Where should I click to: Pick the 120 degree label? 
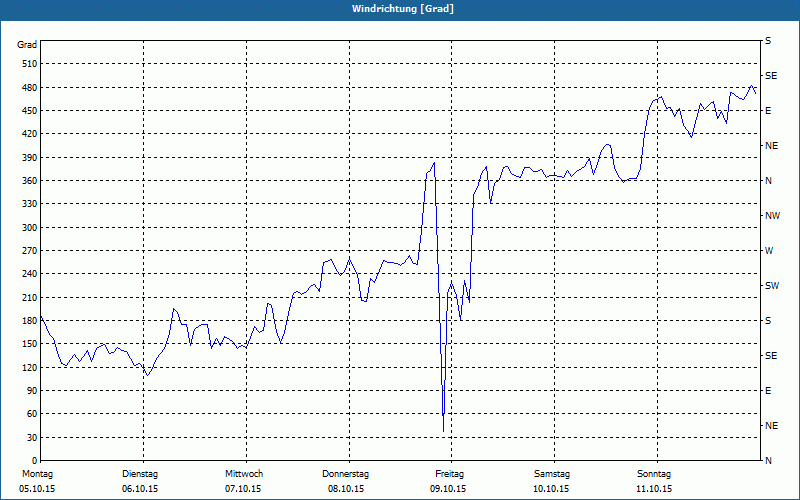[x=30, y=367]
